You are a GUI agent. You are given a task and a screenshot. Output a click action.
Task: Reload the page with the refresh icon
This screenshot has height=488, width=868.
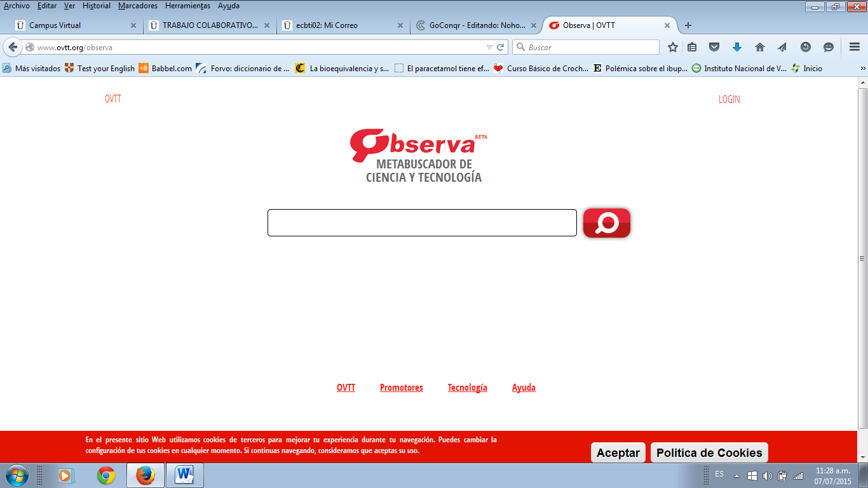[501, 47]
